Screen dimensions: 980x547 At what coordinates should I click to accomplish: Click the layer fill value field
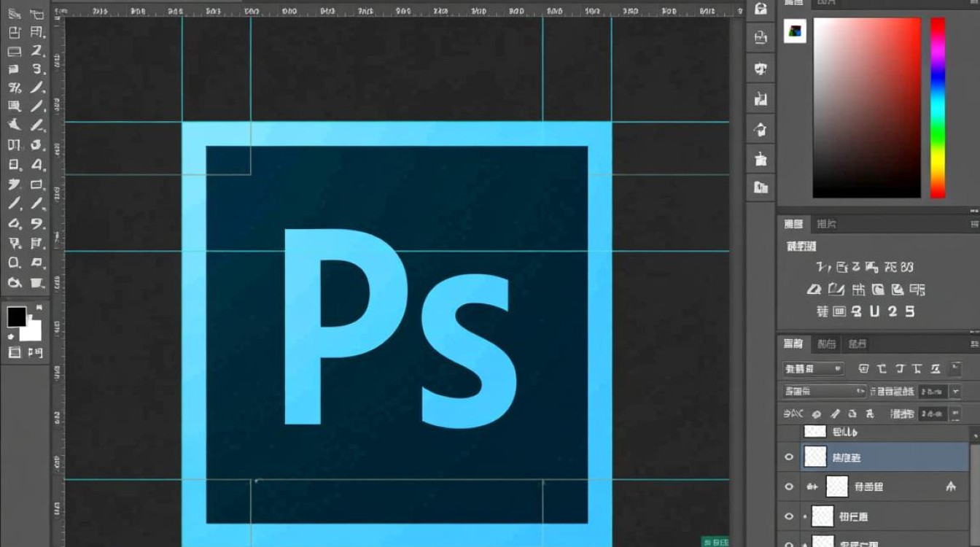coord(933,414)
